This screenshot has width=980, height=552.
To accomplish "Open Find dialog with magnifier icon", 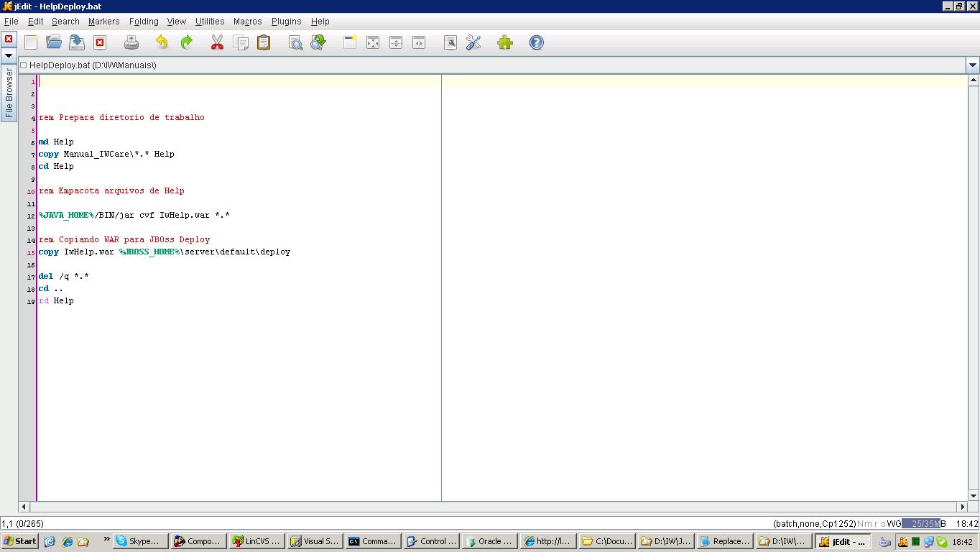I will pyautogui.click(x=295, y=43).
